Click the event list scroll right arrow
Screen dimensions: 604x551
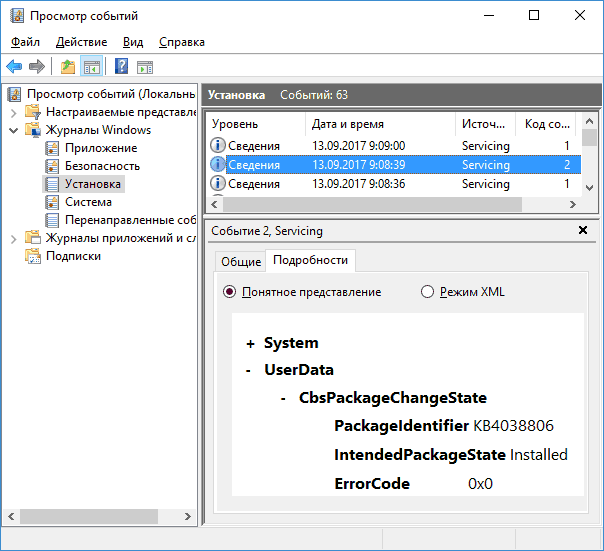click(573, 205)
